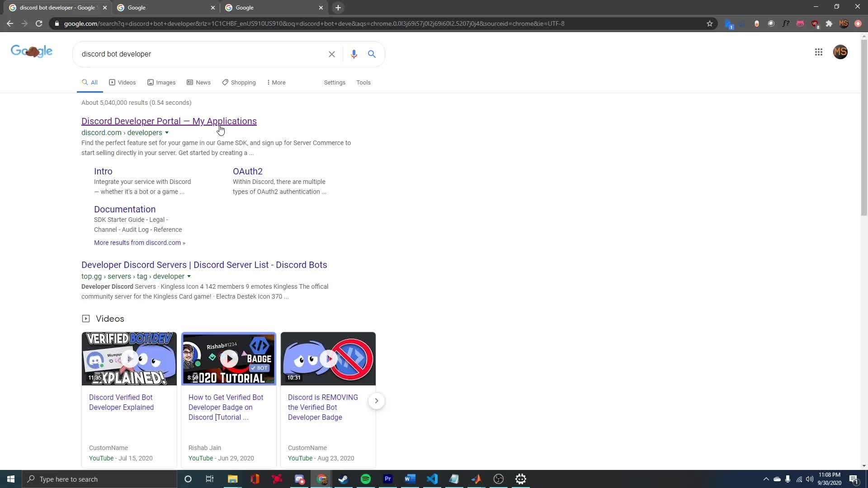Clear the search box with X icon

pyautogui.click(x=331, y=54)
